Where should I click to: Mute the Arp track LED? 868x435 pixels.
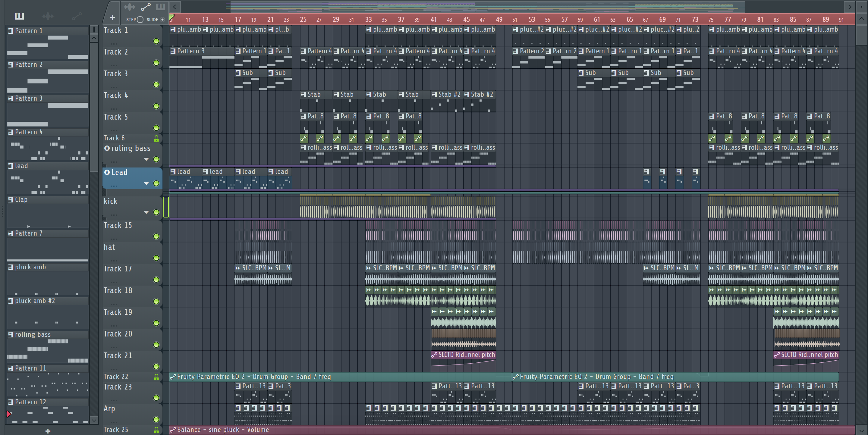click(x=156, y=420)
